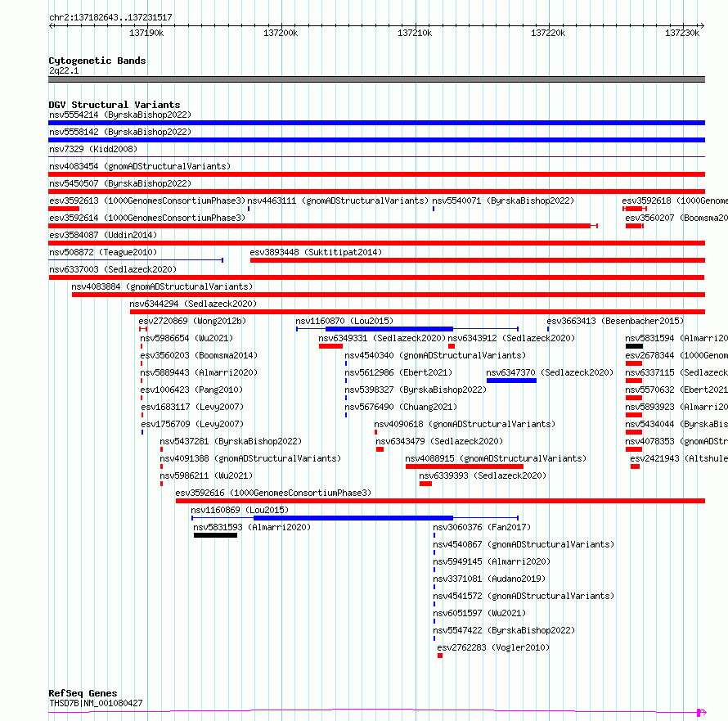
Task: Click the THSD7B|NM_001080427 RefSeq gene label
Action: pyautogui.click(x=96, y=703)
